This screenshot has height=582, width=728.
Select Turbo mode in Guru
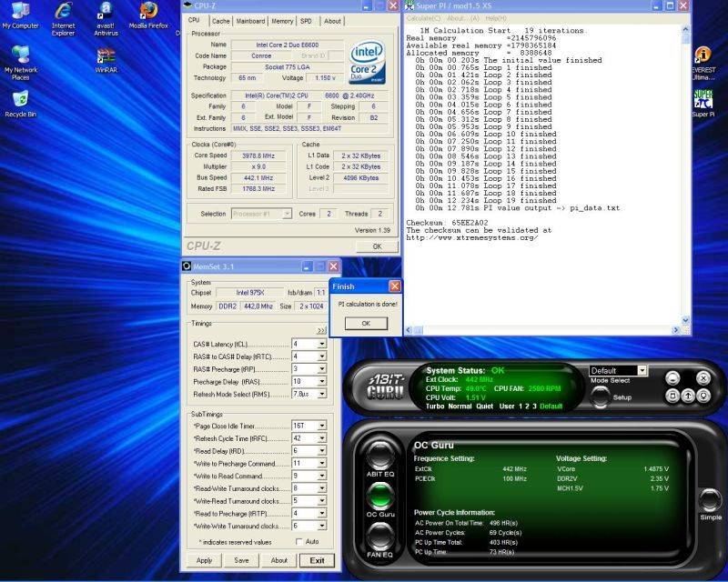436,406
